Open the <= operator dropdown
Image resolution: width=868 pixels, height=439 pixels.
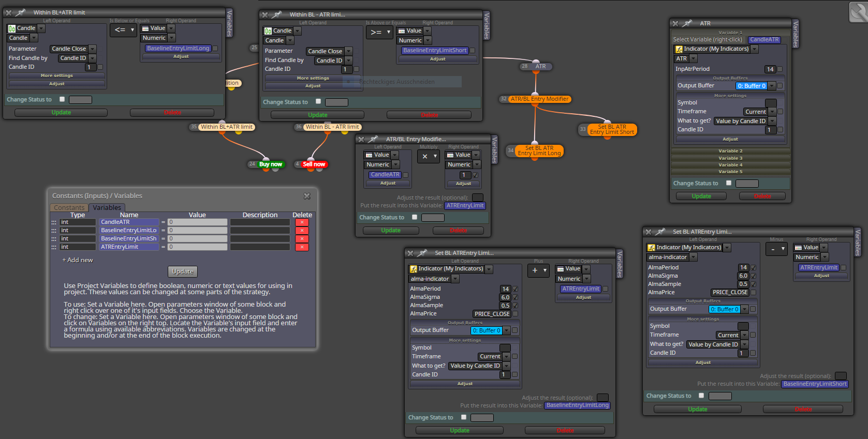(x=123, y=30)
